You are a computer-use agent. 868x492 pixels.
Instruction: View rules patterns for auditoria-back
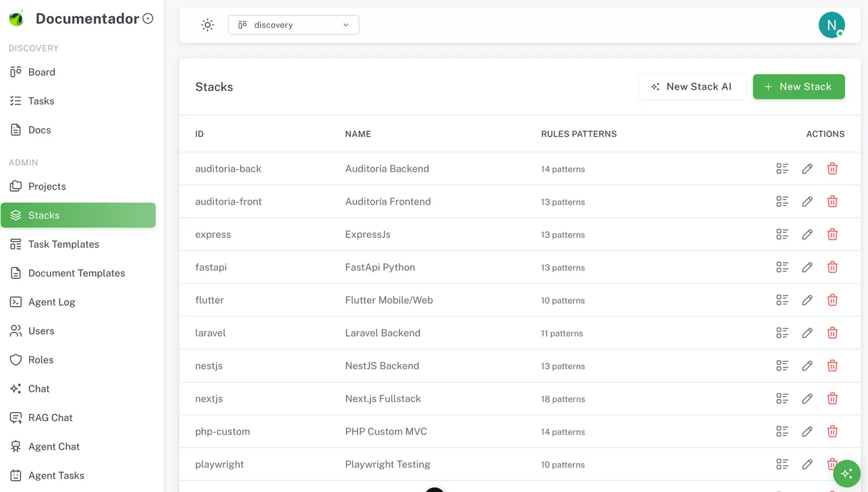coord(782,169)
